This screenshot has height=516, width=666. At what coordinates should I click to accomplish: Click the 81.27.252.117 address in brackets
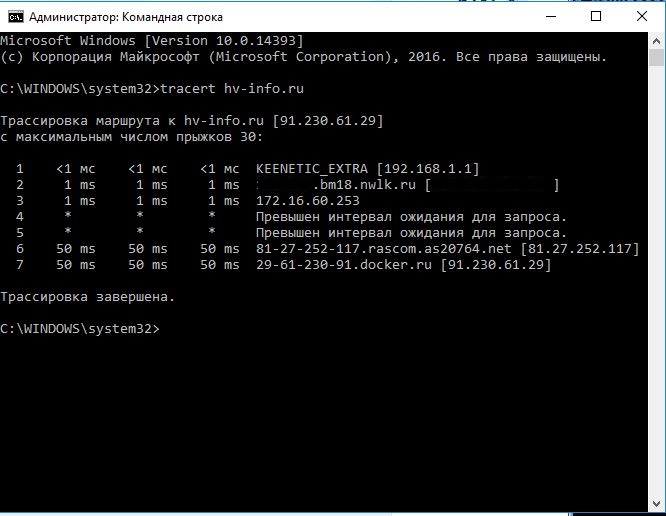pyautogui.click(x=580, y=248)
